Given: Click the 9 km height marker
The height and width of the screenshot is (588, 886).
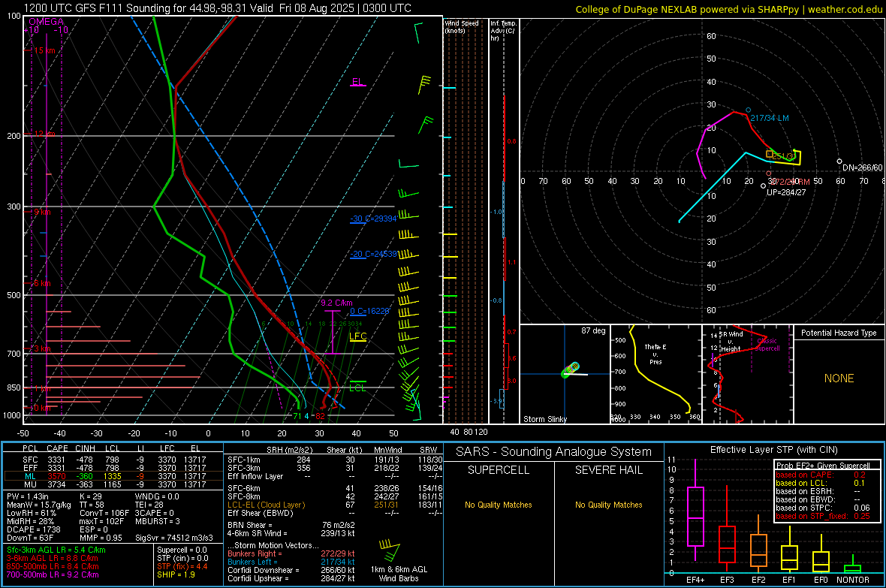Looking at the screenshot, I should 42,212.
